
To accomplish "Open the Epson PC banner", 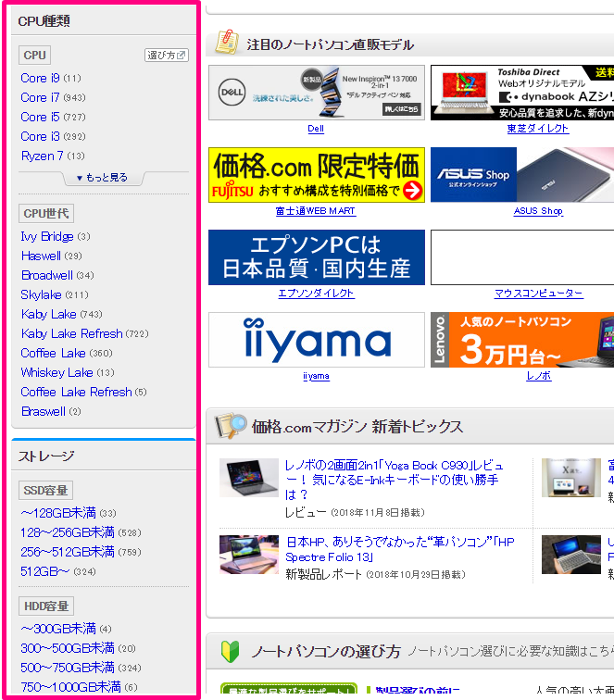I will click(317, 257).
